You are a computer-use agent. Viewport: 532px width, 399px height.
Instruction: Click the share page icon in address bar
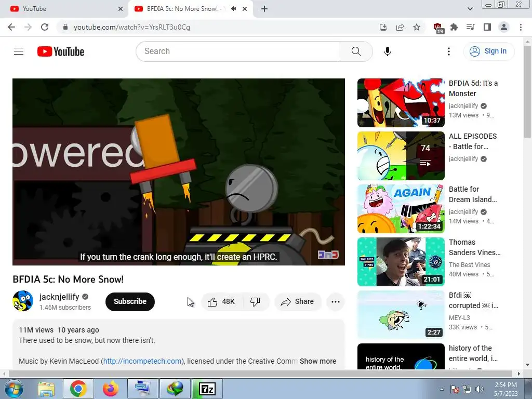400,27
